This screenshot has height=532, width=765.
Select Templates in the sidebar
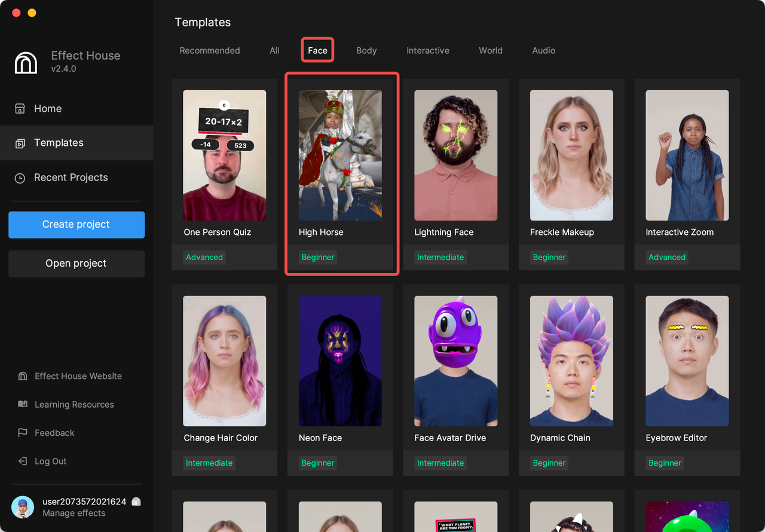[x=76, y=143]
